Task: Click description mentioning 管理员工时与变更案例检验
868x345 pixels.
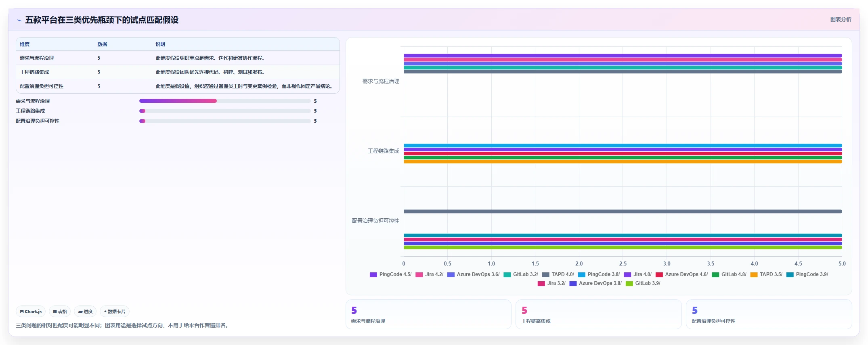Action: (x=244, y=86)
